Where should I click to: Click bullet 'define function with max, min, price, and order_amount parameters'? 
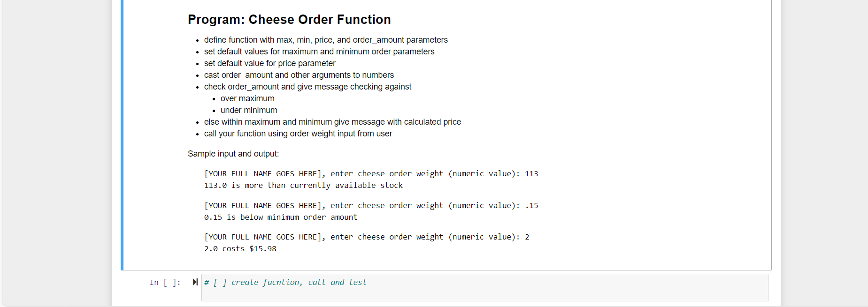click(x=326, y=40)
